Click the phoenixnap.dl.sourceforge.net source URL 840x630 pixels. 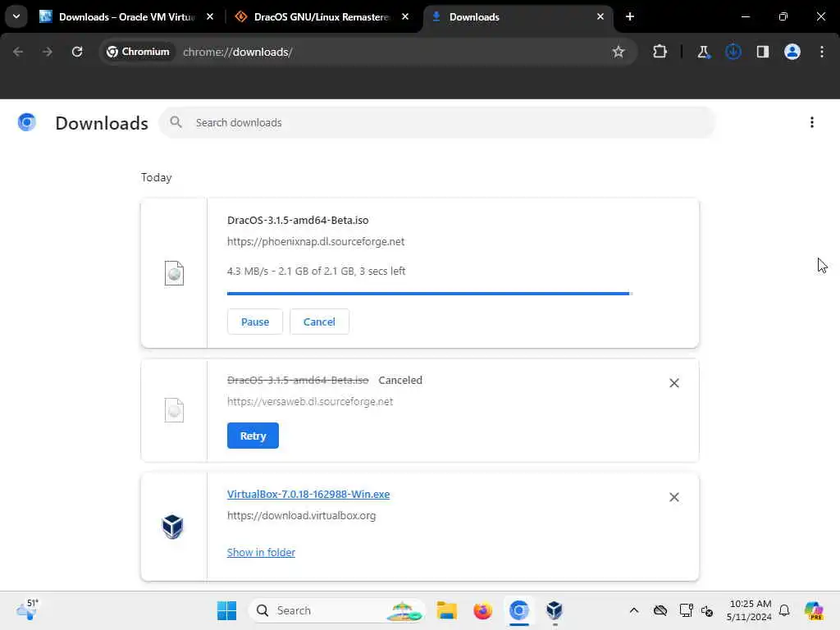point(316,242)
